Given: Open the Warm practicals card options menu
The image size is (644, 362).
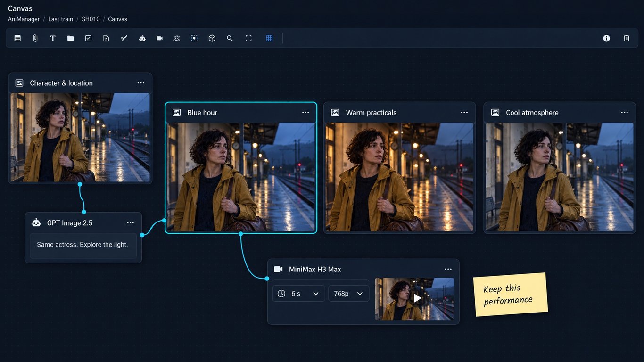Looking at the screenshot, I should click(464, 113).
